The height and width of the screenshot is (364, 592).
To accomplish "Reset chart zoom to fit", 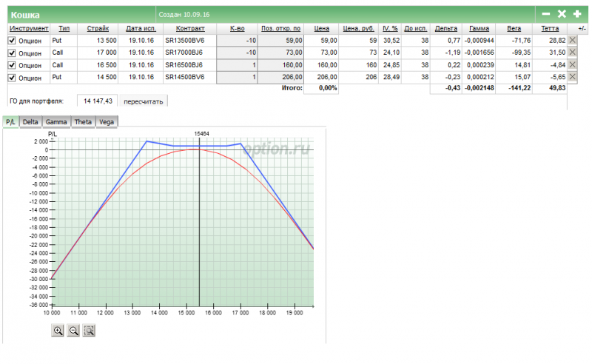I will pyautogui.click(x=89, y=331).
